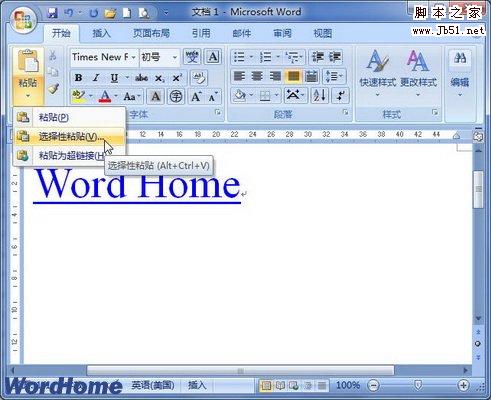Decrease paragraph indent
This screenshot has height=400, width=491.
click(317, 57)
